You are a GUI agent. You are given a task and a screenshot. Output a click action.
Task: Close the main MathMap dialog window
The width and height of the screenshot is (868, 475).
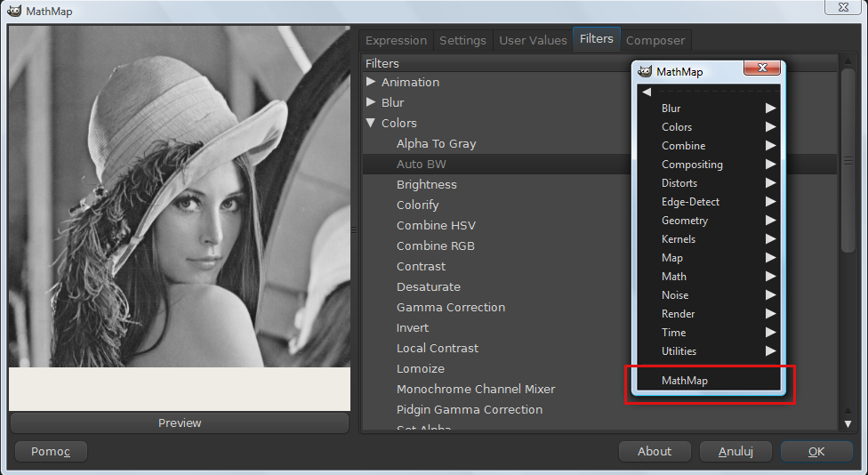coord(843,6)
